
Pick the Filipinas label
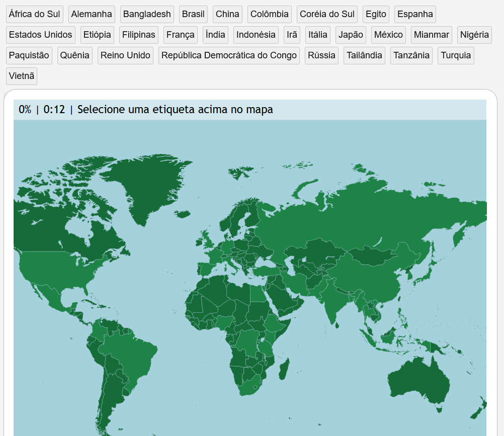click(138, 35)
